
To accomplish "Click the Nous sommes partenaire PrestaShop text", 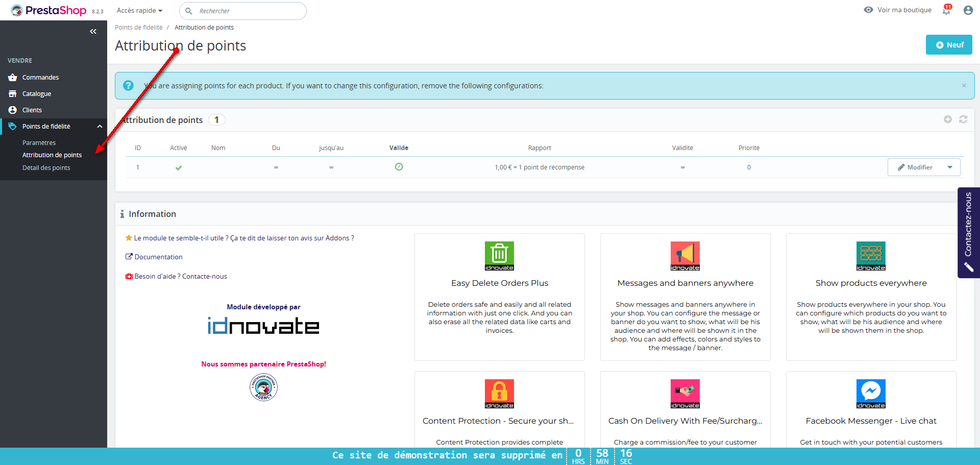I will [263, 364].
